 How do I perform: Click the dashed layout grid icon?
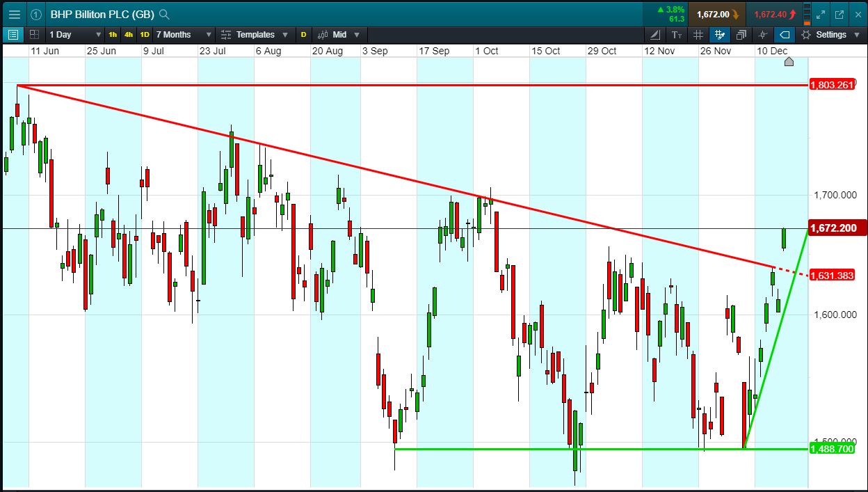[35, 34]
